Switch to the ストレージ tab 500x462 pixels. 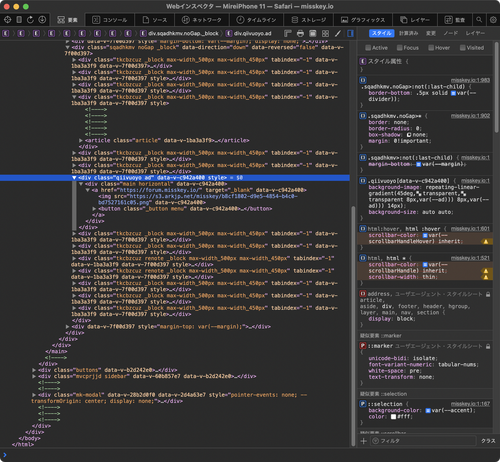(x=309, y=20)
